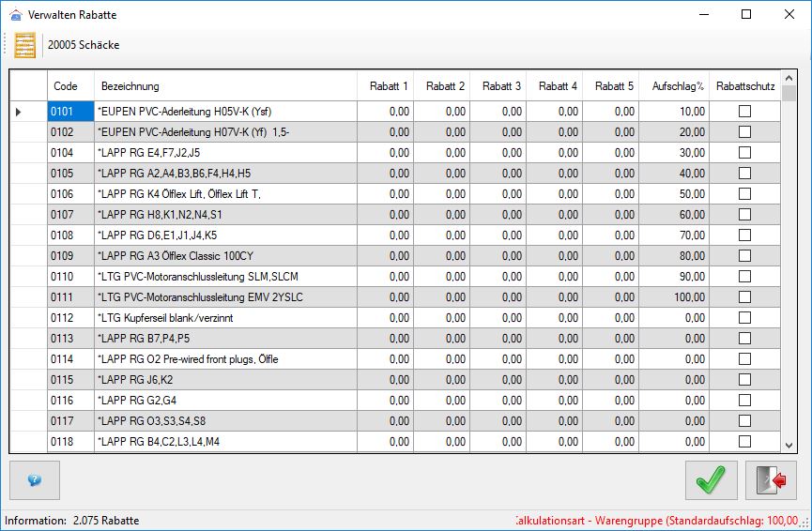Open the calculator icon in toolbar
The height and width of the screenshot is (531, 812).
point(24,45)
